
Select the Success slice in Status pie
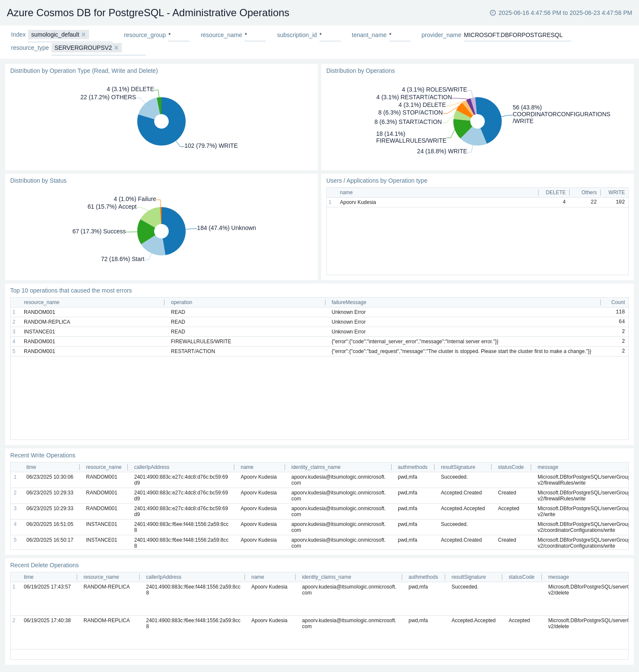pos(145,232)
